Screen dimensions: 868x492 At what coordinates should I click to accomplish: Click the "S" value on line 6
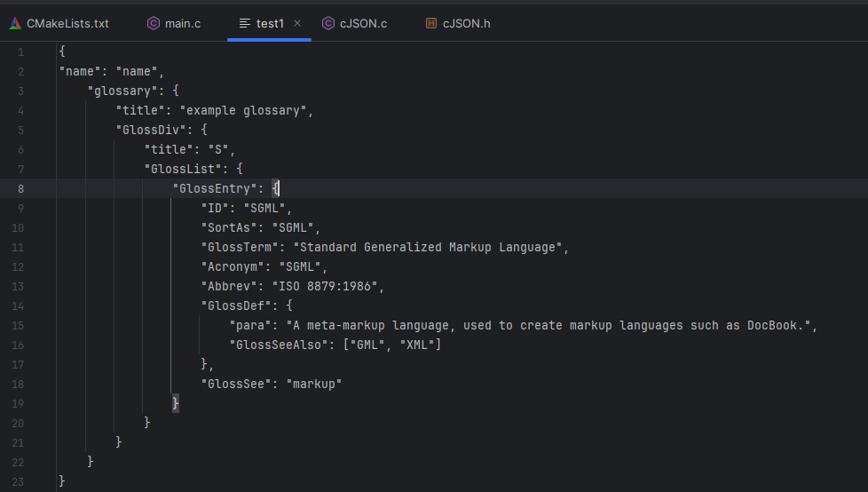click(218, 149)
